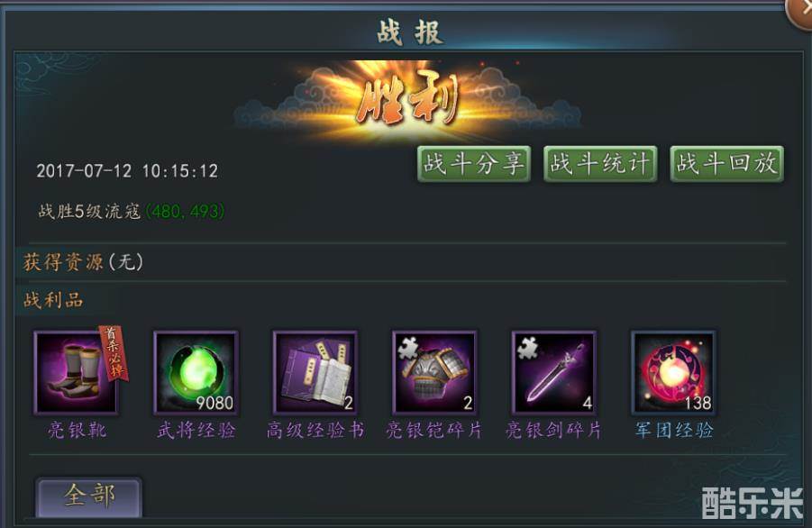
Task: Click the 战利品 section heading
Action: [53, 300]
